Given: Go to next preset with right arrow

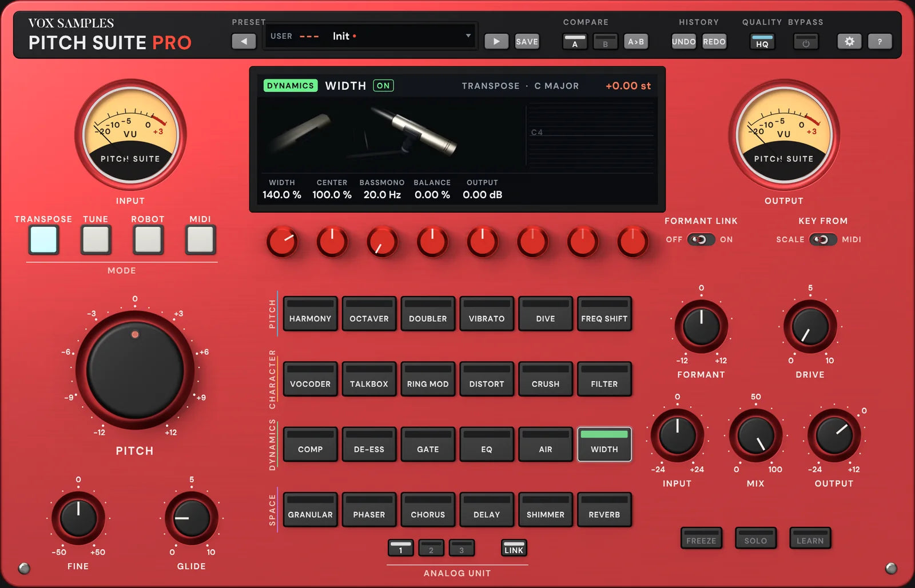Looking at the screenshot, I should (x=496, y=41).
